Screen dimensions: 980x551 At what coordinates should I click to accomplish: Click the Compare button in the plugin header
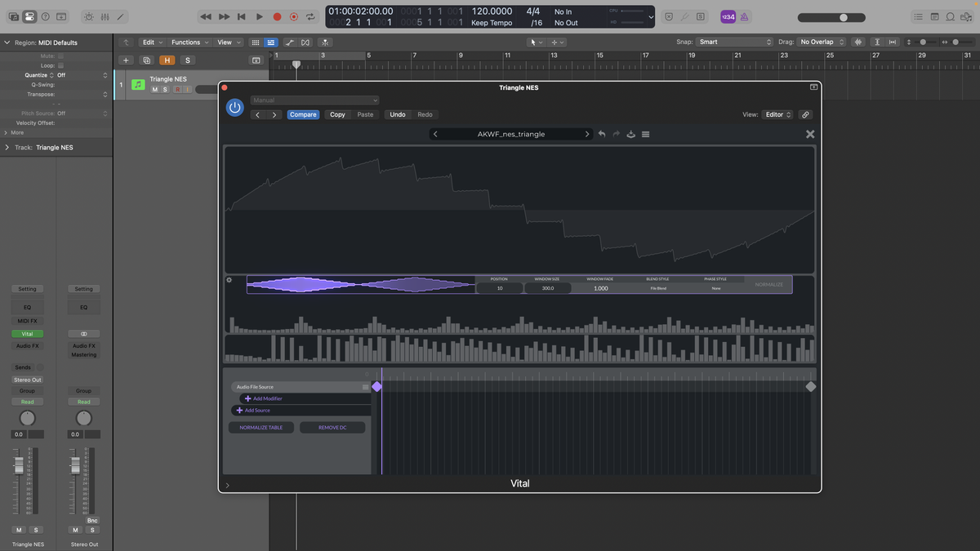[x=303, y=114]
